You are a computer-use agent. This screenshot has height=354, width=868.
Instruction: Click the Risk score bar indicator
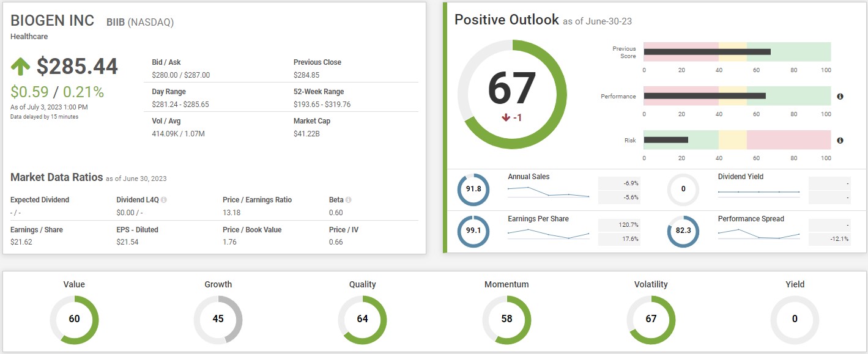[666, 140]
